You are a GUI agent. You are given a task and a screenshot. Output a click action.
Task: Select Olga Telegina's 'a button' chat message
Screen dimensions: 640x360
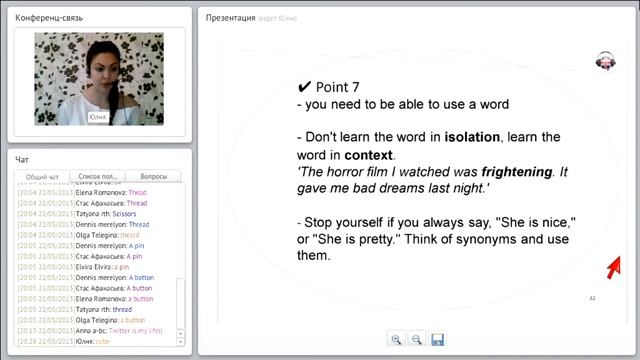(x=82, y=320)
